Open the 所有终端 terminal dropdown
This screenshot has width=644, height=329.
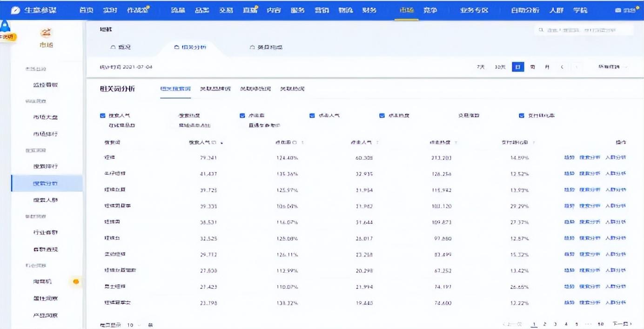tap(613, 67)
